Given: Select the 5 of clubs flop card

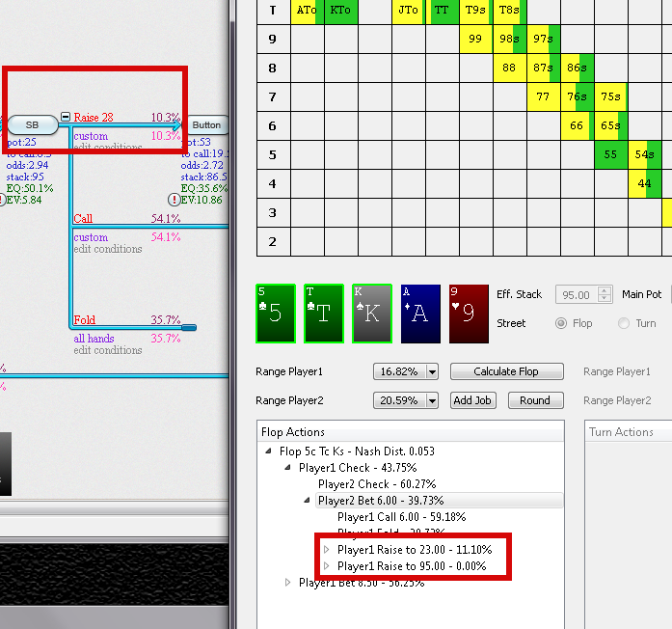Looking at the screenshot, I should tap(276, 314).
